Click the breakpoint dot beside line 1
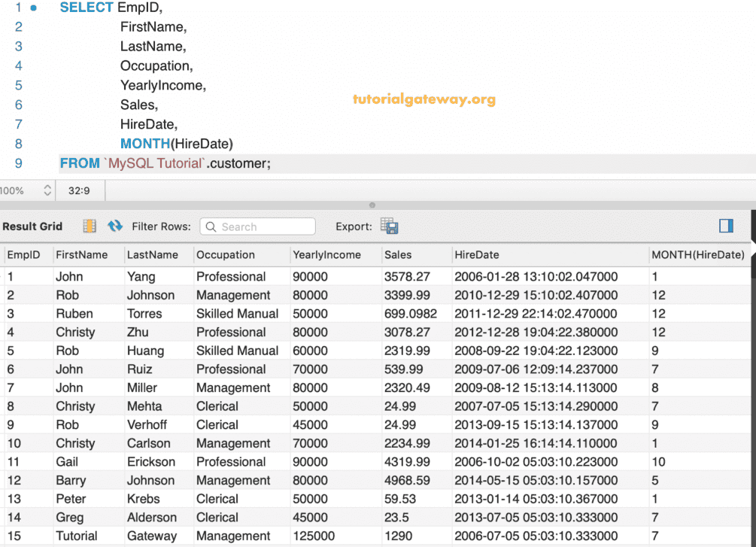Viewport: 756px width, 547px height. pos(34,8)
